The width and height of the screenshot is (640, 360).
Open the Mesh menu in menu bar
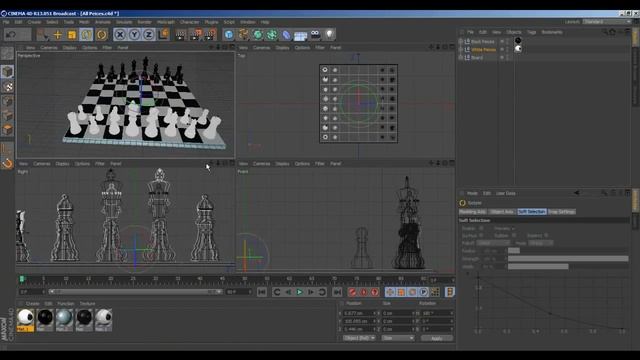(x=84, y=22)
